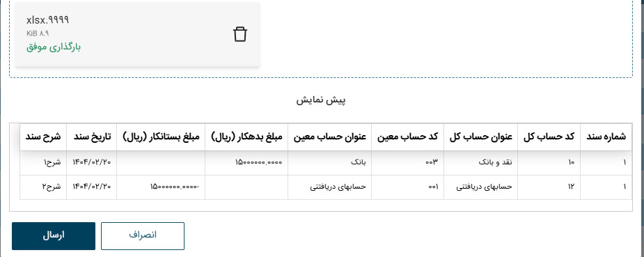Image resolution: width=644 pixels, height=257 pixels.
Task: Click the پیش نمایش preview heading
Action: tap(322, 100)
